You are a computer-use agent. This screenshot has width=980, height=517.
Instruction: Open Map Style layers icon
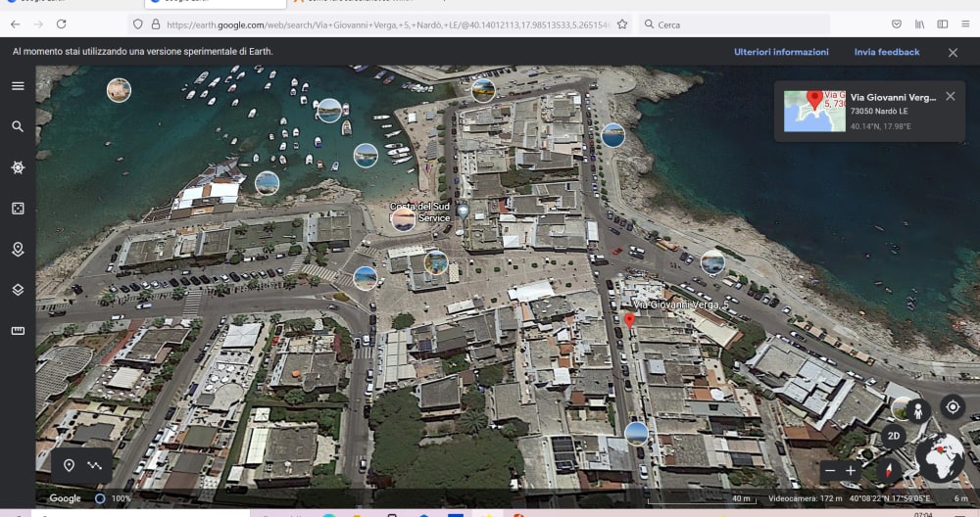pos(18,290)
